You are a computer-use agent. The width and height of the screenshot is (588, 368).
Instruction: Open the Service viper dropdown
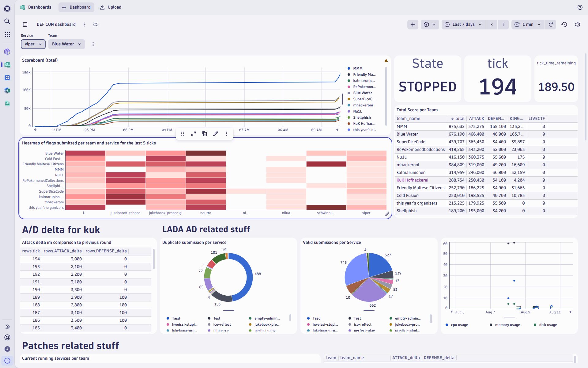click(x=33, y=44)
